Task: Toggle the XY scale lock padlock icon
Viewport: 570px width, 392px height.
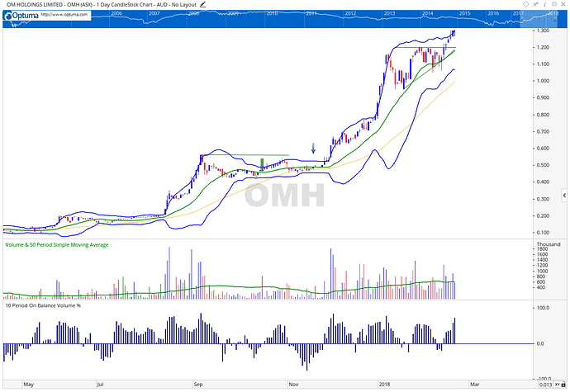Action: pos(563,385)
